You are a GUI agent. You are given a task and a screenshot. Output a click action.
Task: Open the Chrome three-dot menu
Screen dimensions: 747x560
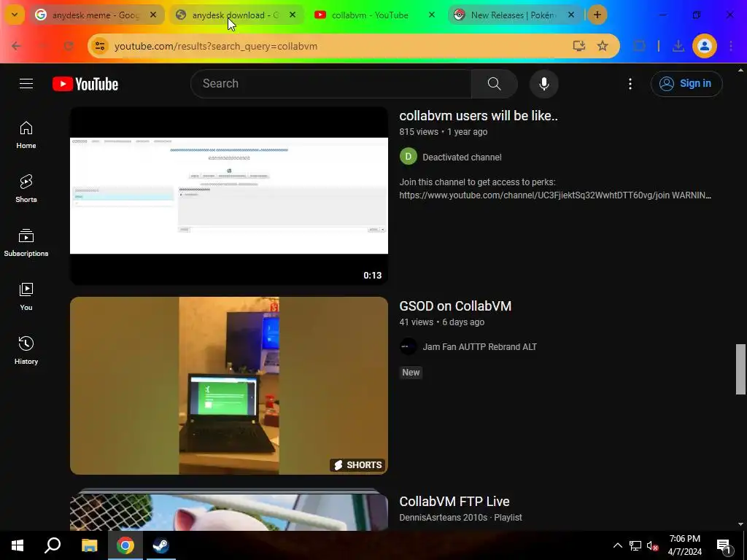[731, 46]
